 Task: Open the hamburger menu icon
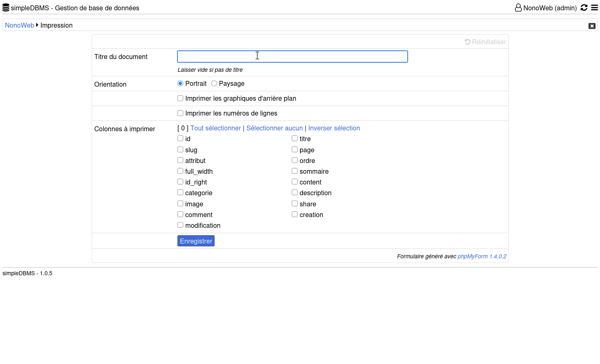point(594,7)
